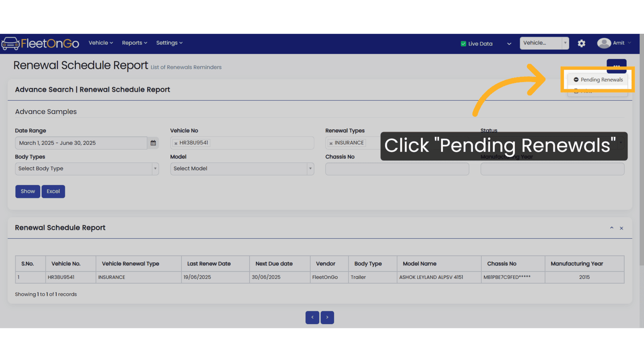Image resolution: width=644 pixels, height=362 pixels.
Task: Click the user avatar icon
Action: (x=604, y=43)
